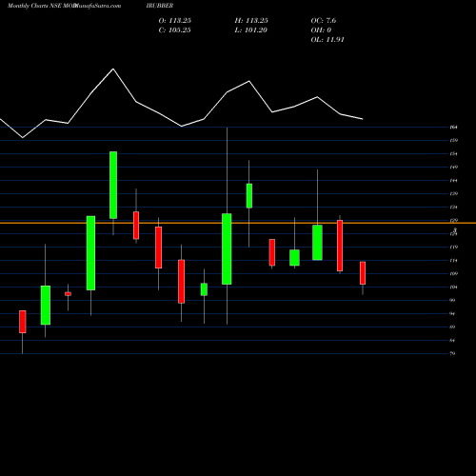This screenshot has width=476, height=476.
Task: Select the close value 'C: 105.25'
Action: click(x=175, y=30)
